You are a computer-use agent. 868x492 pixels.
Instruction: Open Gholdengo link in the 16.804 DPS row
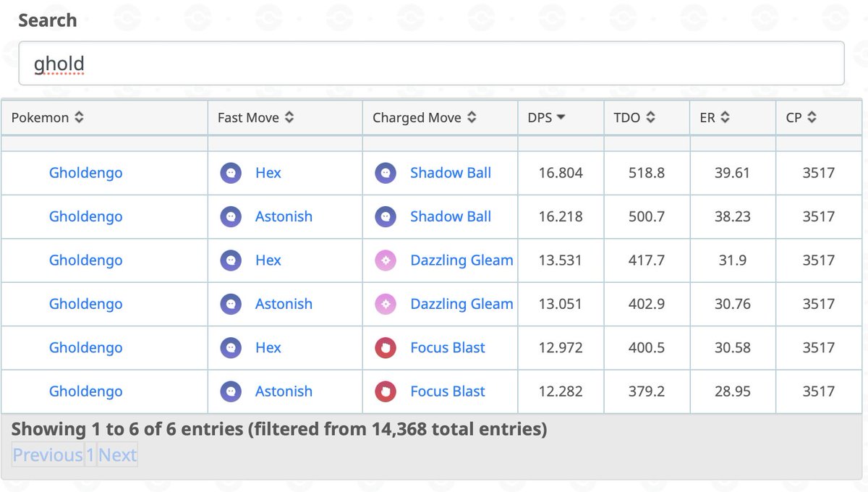coord(86,173)
